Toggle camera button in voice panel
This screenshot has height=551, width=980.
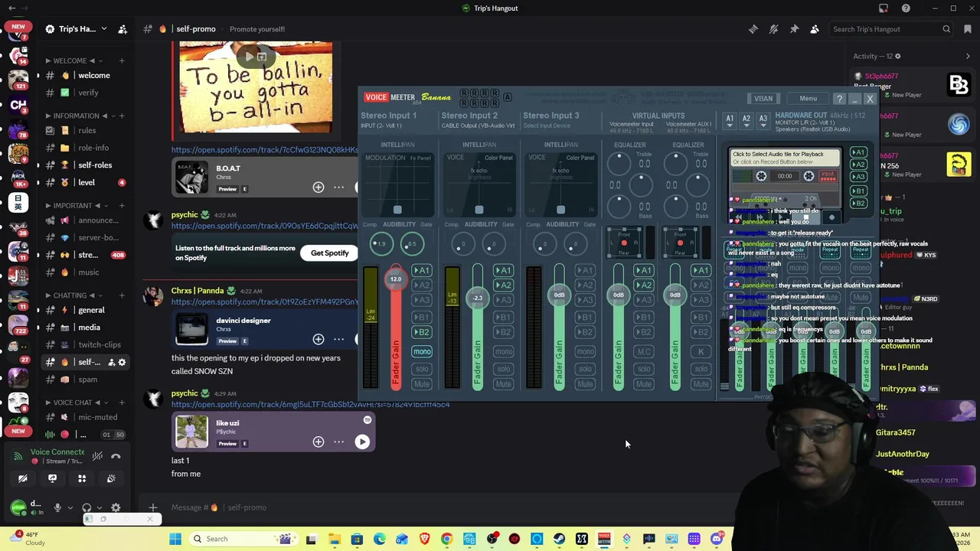23,478
